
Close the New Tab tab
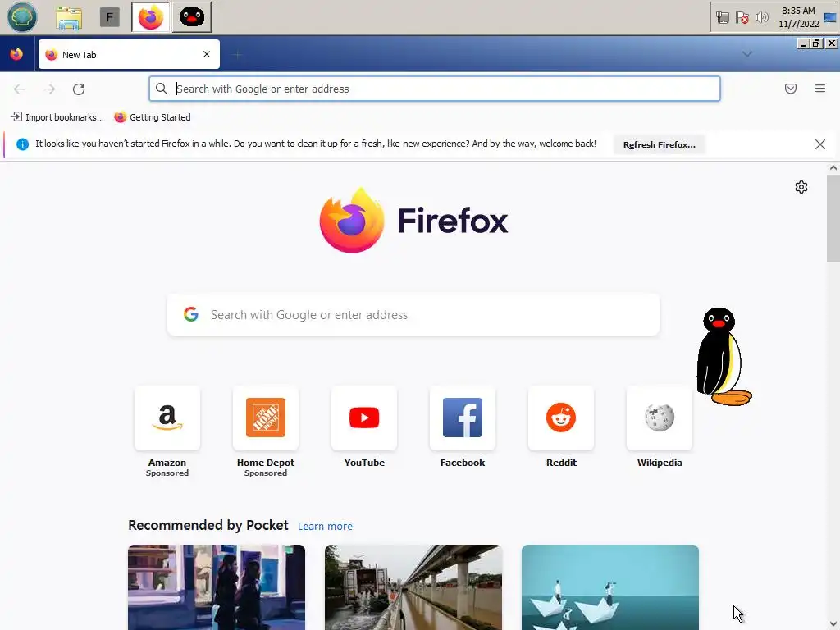pyautogui.click(x=207, y=54)
